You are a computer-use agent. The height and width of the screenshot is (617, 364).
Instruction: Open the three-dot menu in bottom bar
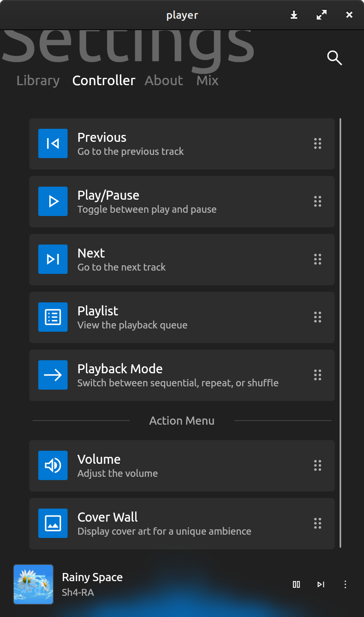(x=345, y=584)
